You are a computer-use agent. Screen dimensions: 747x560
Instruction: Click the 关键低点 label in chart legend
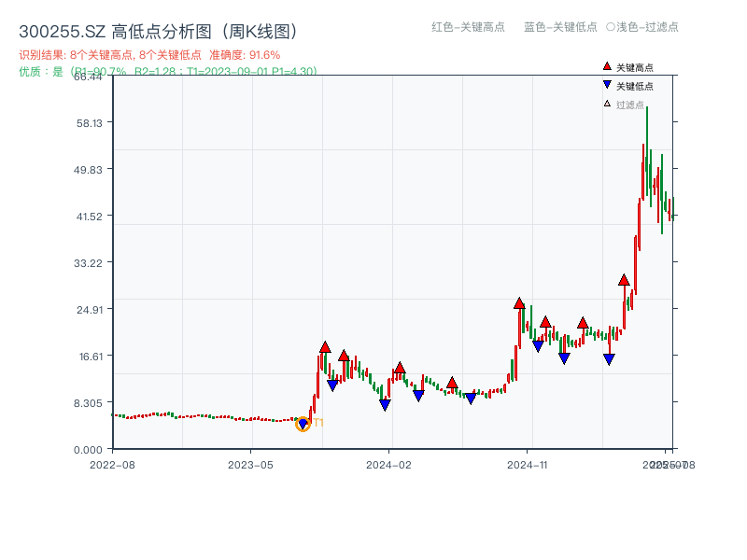tap(635, 86)
